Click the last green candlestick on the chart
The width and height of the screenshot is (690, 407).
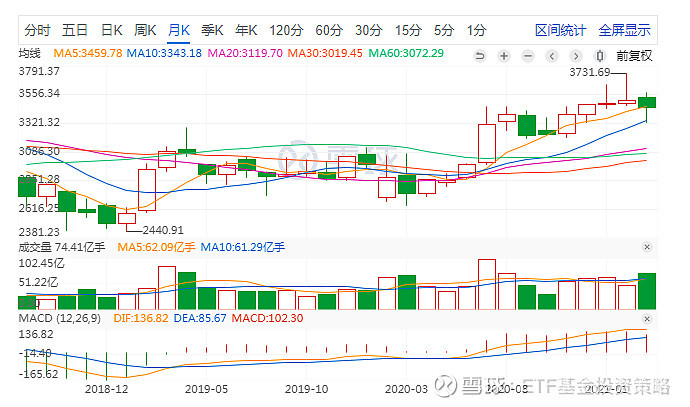click(x=647, y=101)
